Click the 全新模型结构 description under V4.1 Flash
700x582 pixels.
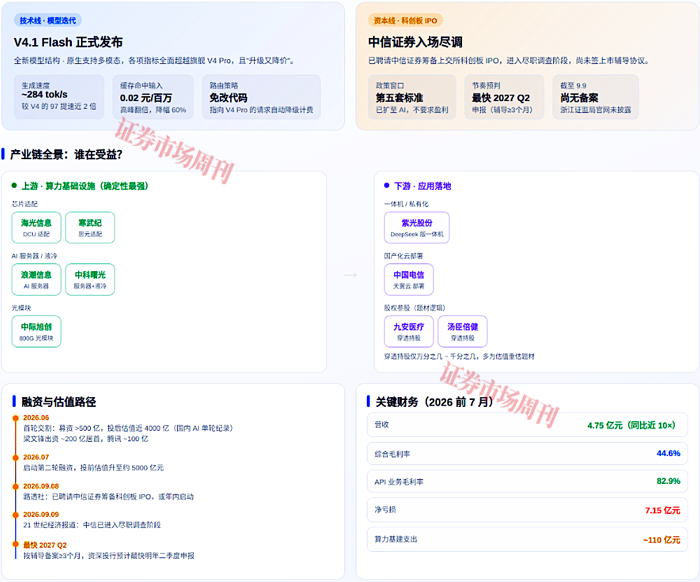(x=154, y=61)
